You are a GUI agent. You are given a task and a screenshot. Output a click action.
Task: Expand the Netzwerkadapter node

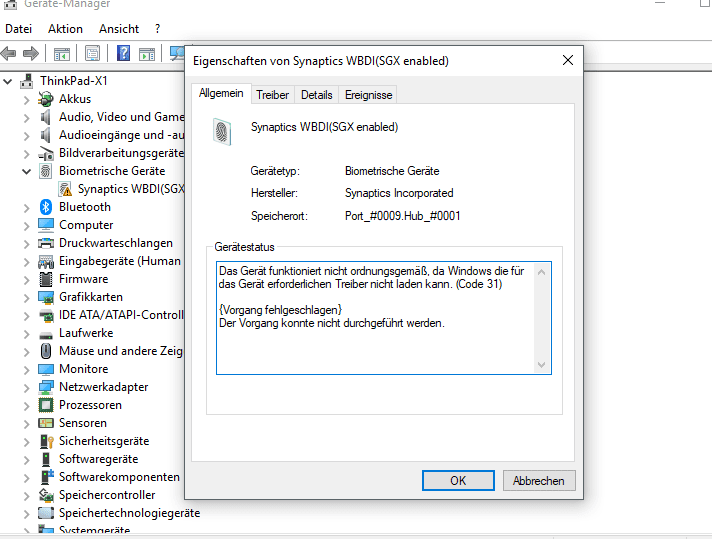(x=26, y=387)
